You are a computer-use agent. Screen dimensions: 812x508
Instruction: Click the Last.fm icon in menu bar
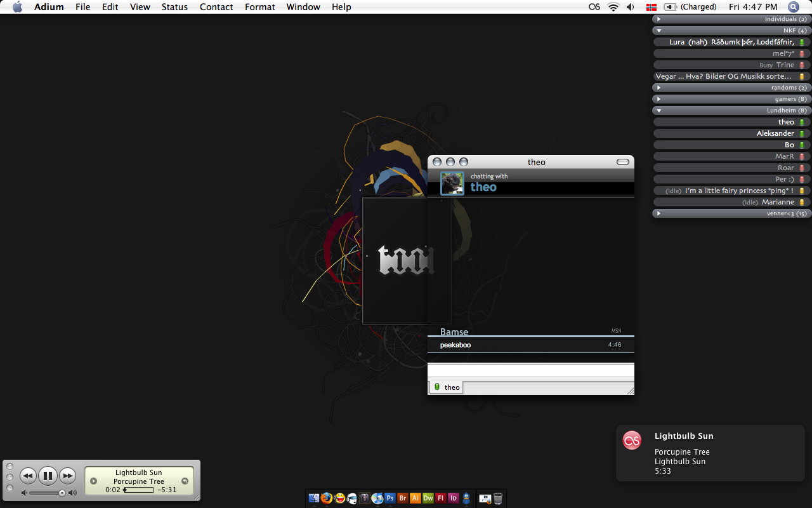[x=594, y=7]
